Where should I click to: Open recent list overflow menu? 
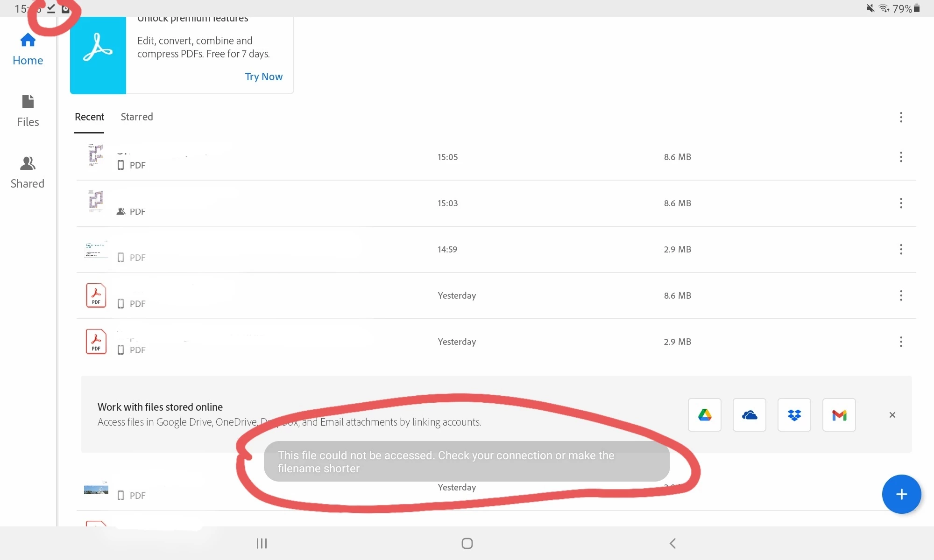(x=901, y=117)
